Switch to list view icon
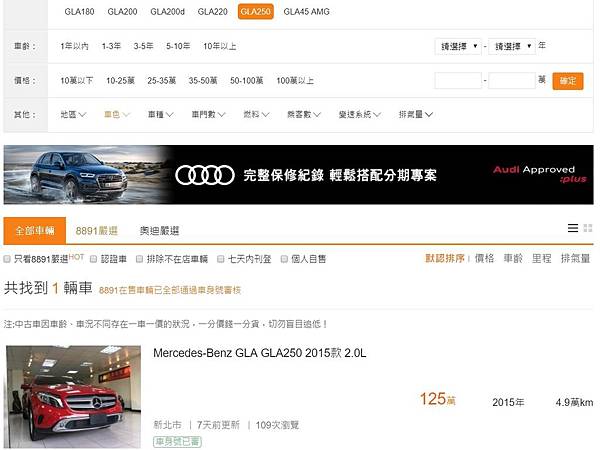 pos(572,228)
